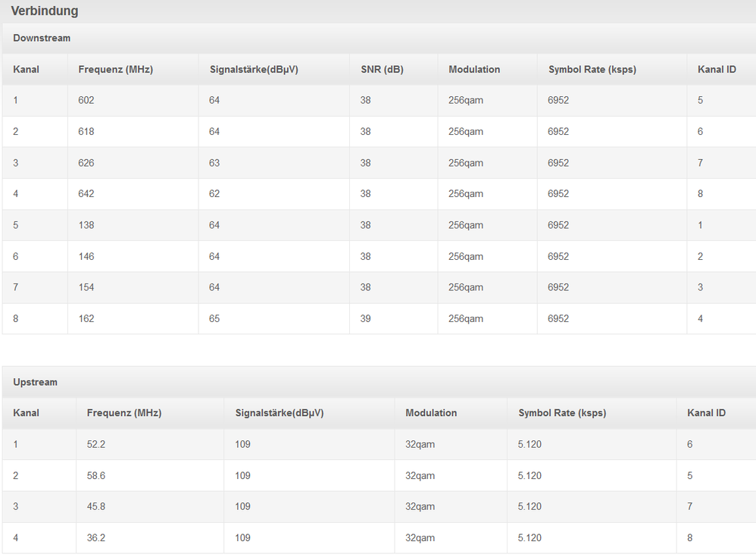Click the Downstream section header
Image resolution: width=756 pixels, height=557 pixels.
42,38
